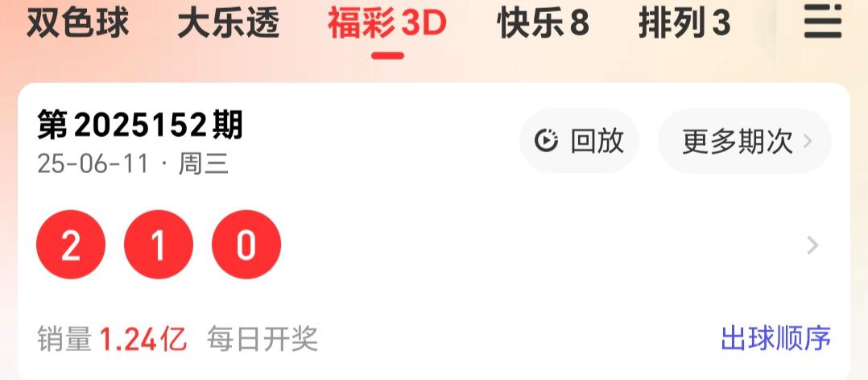The height and width of the screenshot is (380, 868).
Task: Tap the 每日开奖 daily draw label
Action: (262, 338)
